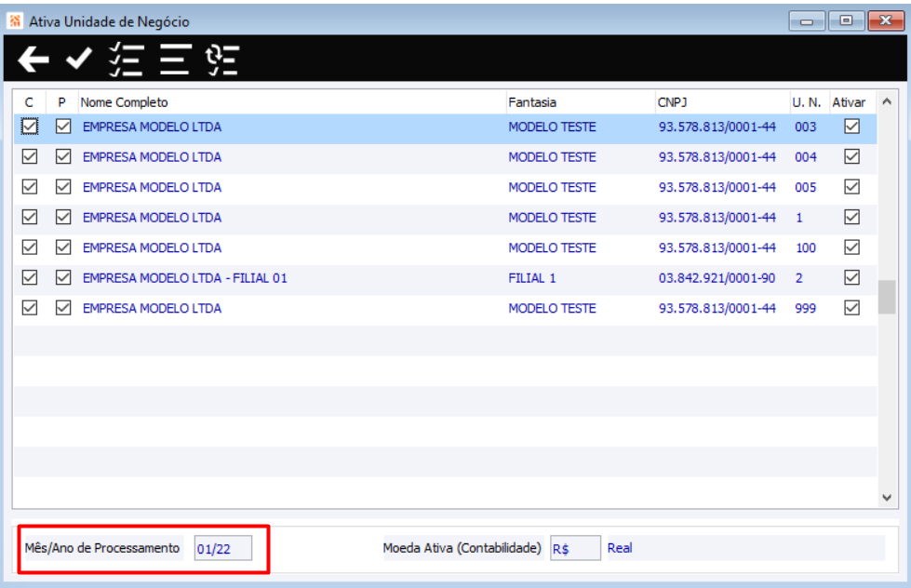
Task: Uncheck Ativar for unit 1
Action: (x=851, y=218)
